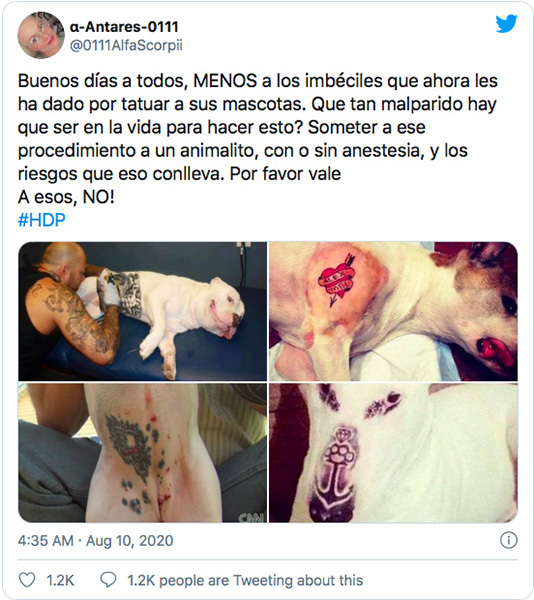The image size is (534, 600).
Task: Click the 'A esos, NO!' tweet line
Action: [x=66, y=197]
